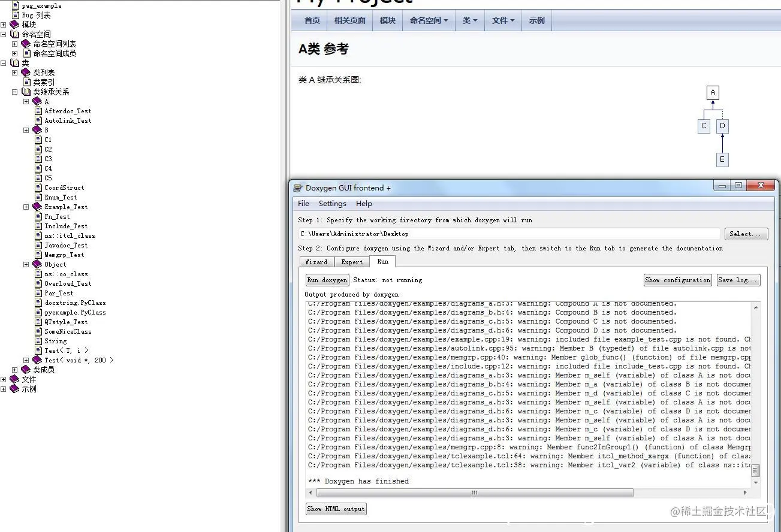Image resolution: width=781 pixels, height=532 pixels.
Task: Expand the 类成员 node
Action: pos(14,370)
